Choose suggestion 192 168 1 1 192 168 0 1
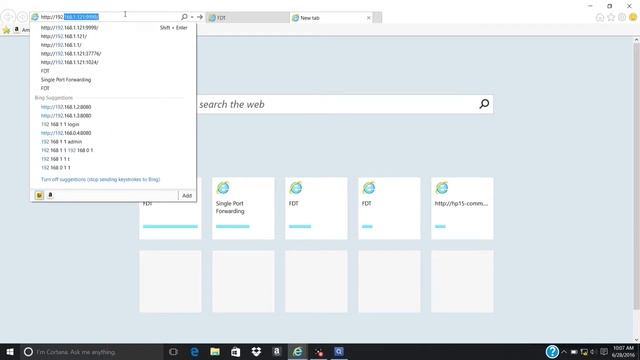 tap(67, 150)
